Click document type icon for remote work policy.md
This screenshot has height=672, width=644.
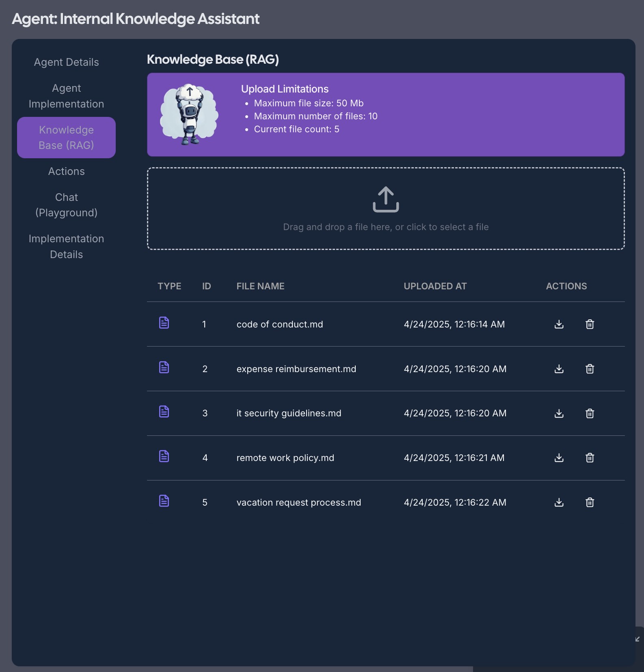(164, 456)
